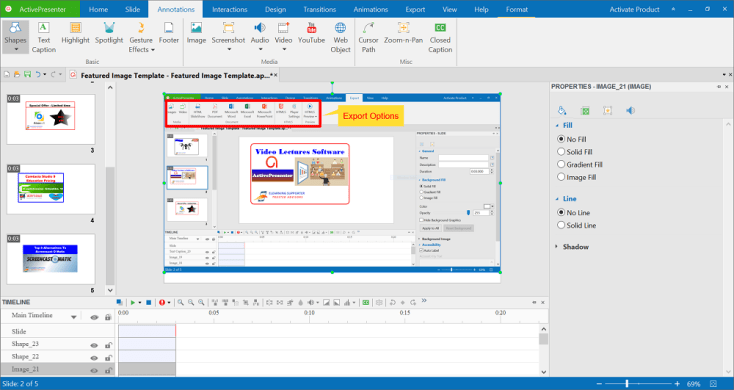Screen dimensions: 734x390
Task: Add a Cursor Path
Action: [x=368, y=37]
